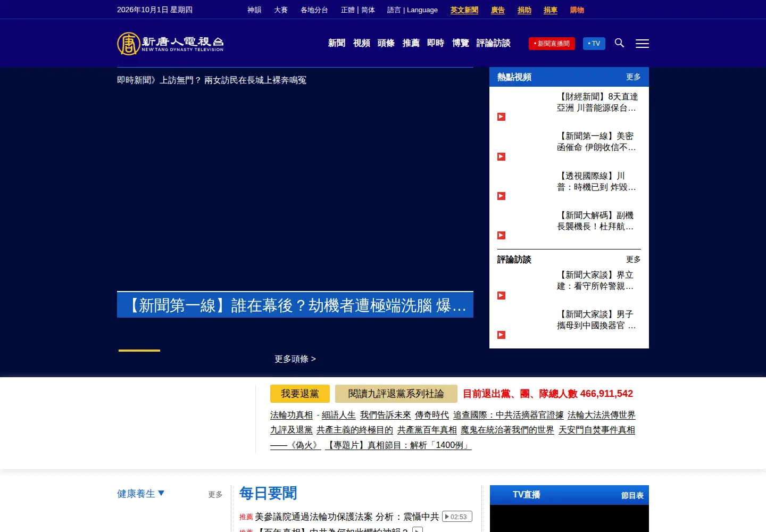The image size is (766, 532).
Task: Switch to 简体 script
Action: [x=368, y=10]
